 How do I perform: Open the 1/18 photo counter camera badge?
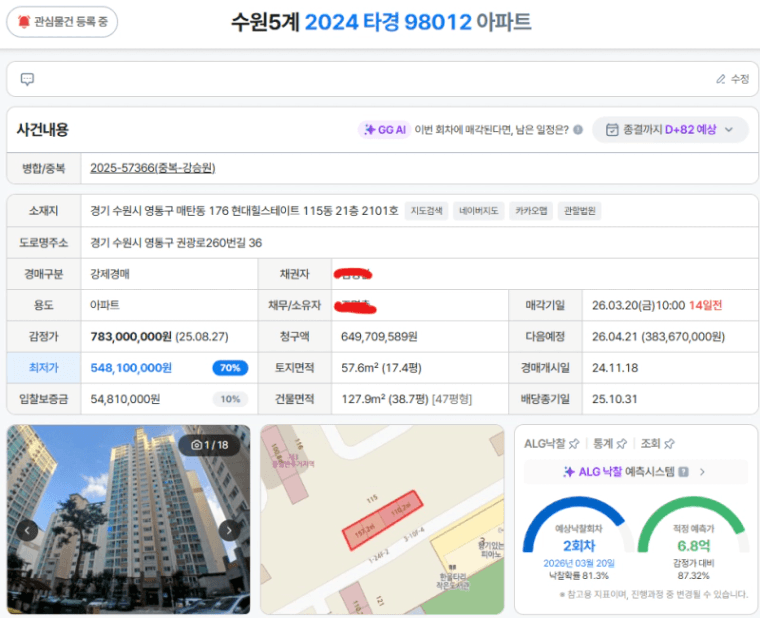(209, 444)
